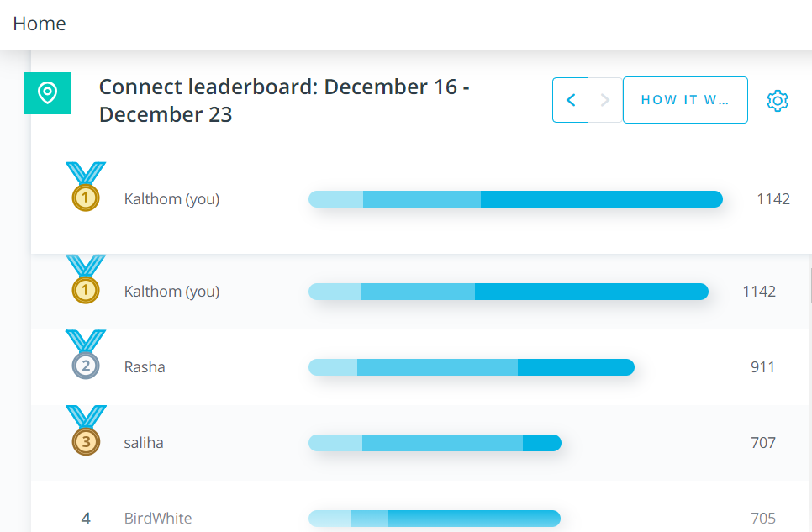Click Rasha's progress bar
The width and height of the screenshot is (812, 532).
[x=472, y=366]
